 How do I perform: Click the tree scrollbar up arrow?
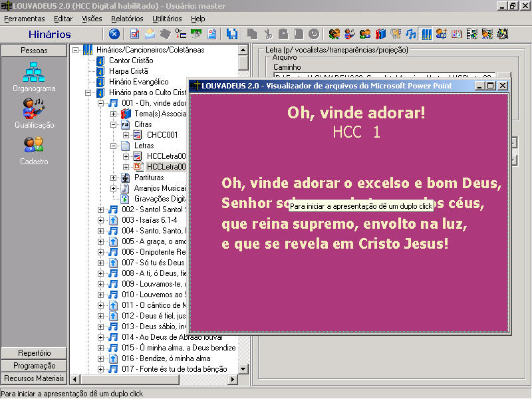[x=243, y=50]
